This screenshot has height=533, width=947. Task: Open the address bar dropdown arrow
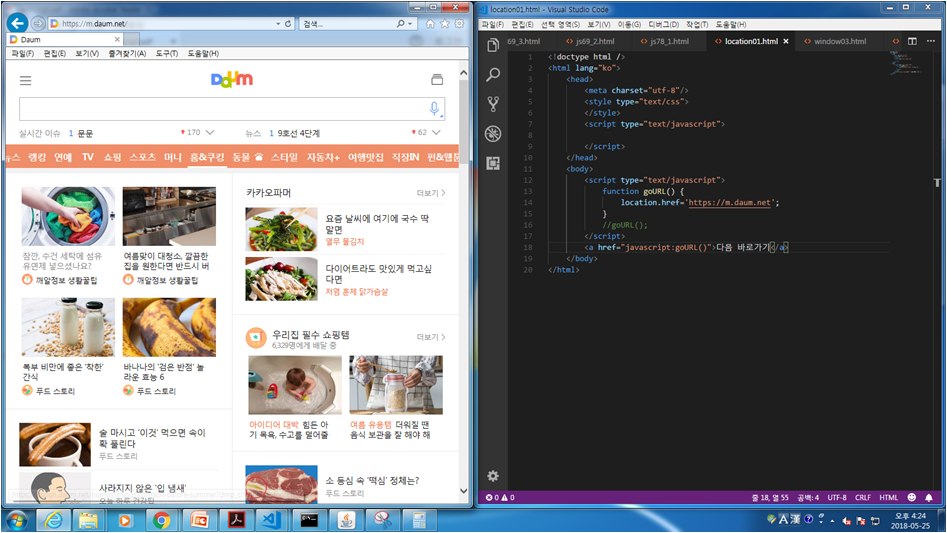(x=278, y=24)
